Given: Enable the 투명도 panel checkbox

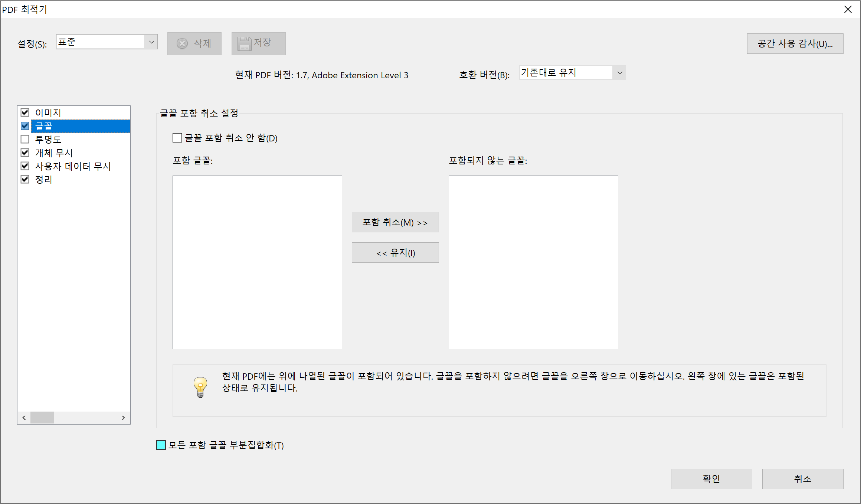Looking at the screenshot, I should [25, 140].
